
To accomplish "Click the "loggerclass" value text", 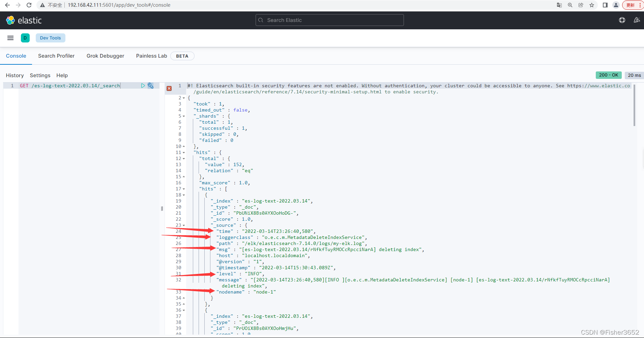I will pos(314,238).
